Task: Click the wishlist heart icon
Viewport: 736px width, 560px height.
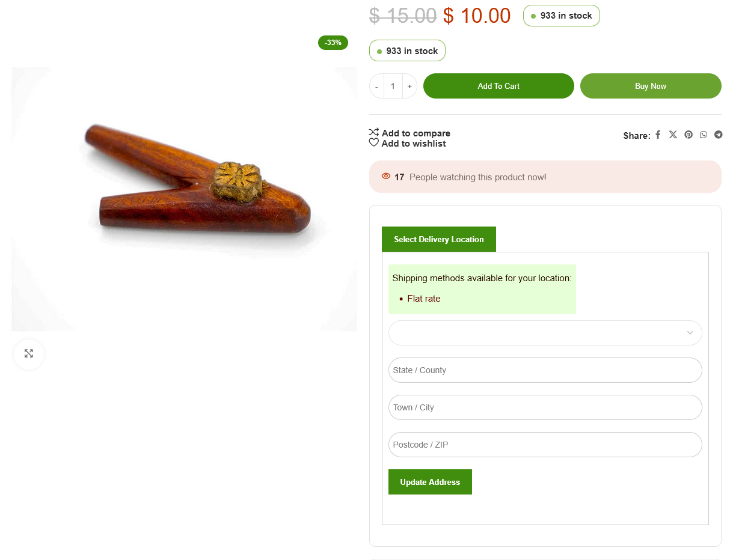Action: pyautogui.click(x=374, y=143)
